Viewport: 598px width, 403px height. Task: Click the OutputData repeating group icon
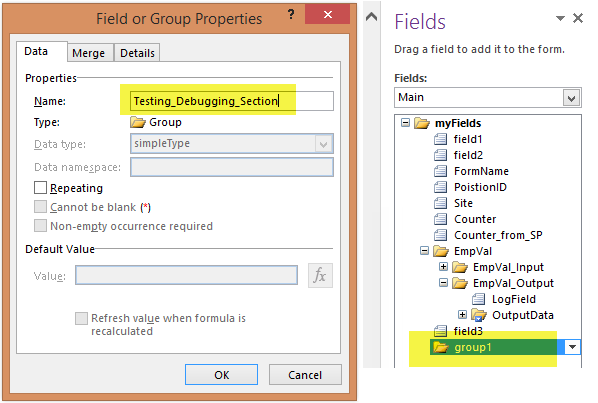tap(479, 315)
